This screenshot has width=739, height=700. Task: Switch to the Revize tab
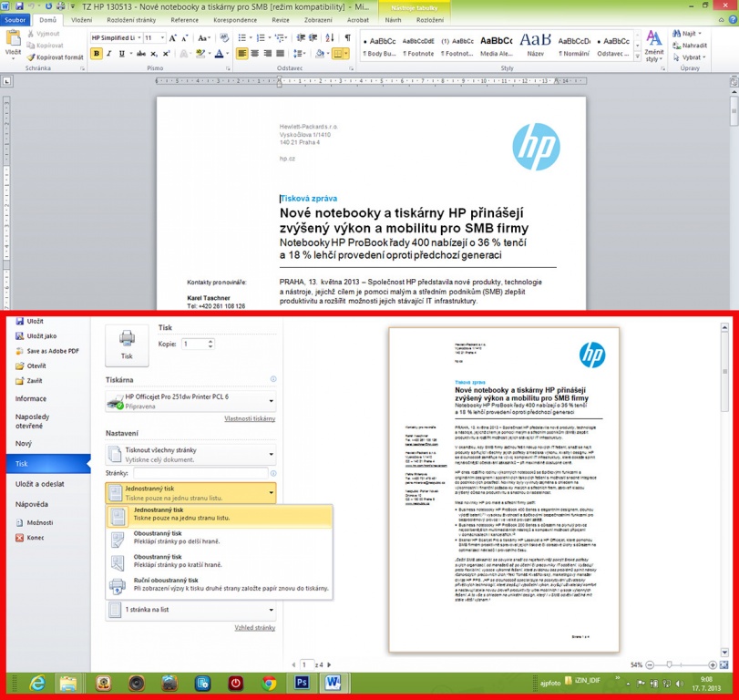click(x=281, y=20)
